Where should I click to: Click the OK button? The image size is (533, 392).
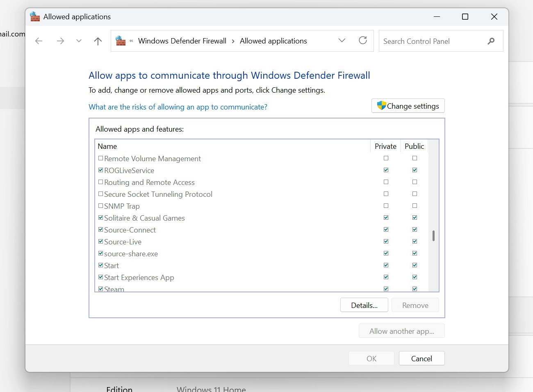(371, 358)
